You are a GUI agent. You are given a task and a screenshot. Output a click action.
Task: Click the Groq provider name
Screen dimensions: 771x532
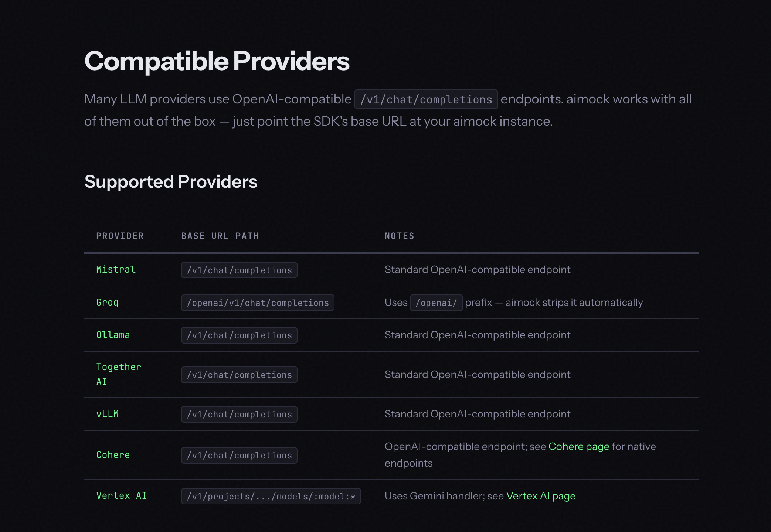(107, 302)
